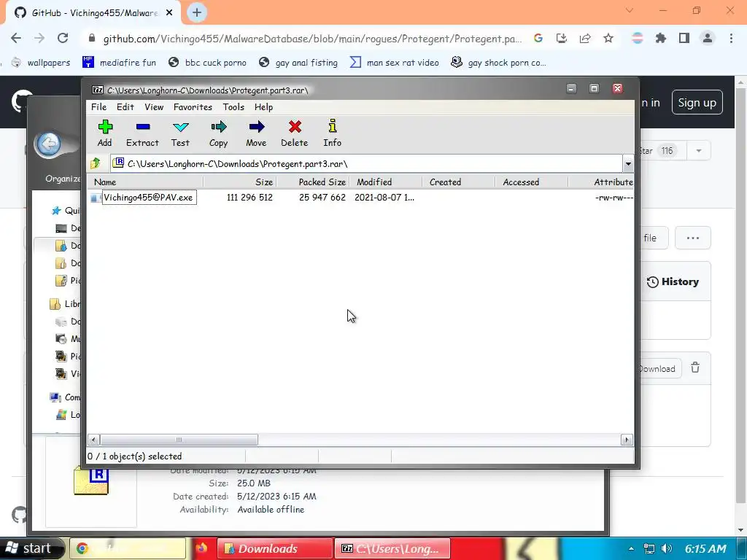This screenshot has width=747, height=560.
Task: Click the 7-Zip address path field
Action: (367, 164)
